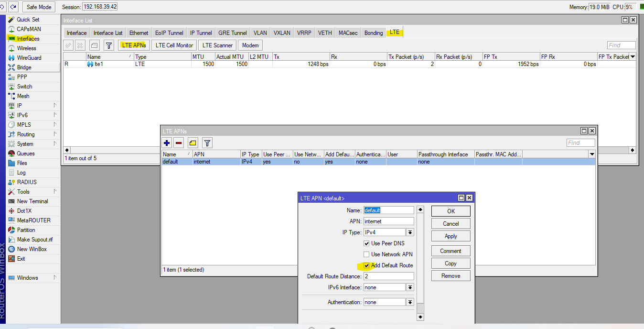Image resolution: width=644 pixels, height=329 pixels.
Task: Toggle the Safe Mode button
Action: (x=39, y=7)
